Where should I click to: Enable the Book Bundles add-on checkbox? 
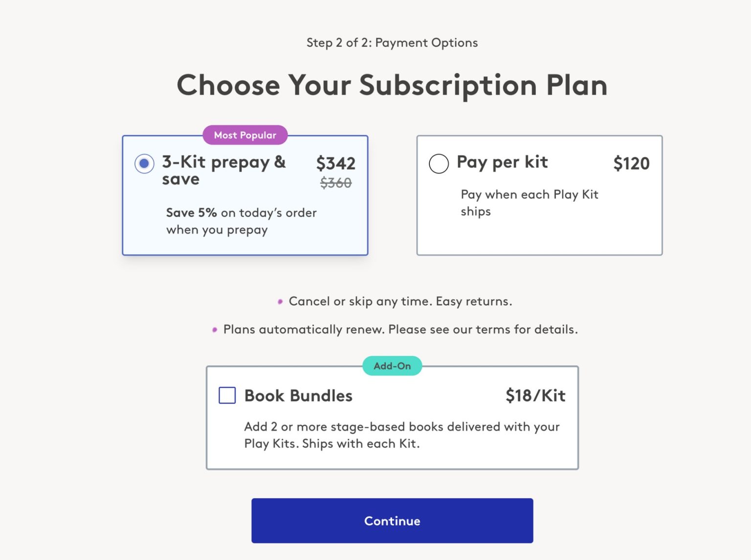click(227, 396)
